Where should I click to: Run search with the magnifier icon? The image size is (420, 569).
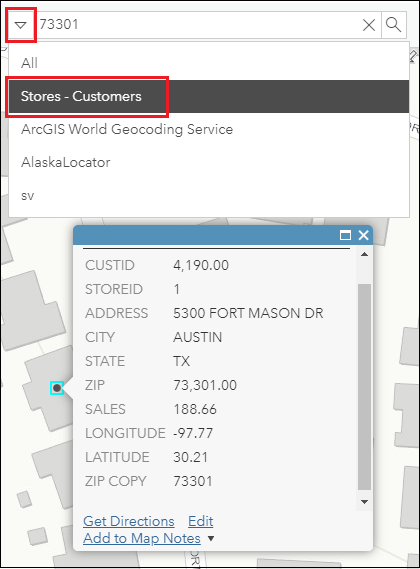point(394,25)
